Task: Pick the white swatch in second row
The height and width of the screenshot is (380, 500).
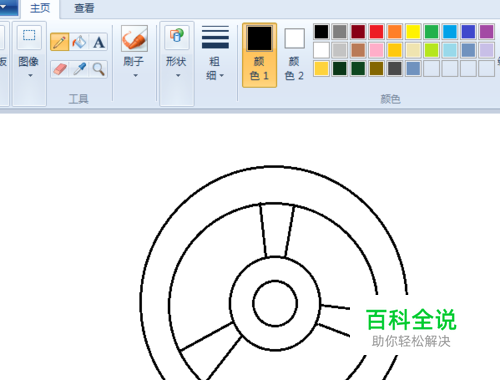Action: coord(321,50)
